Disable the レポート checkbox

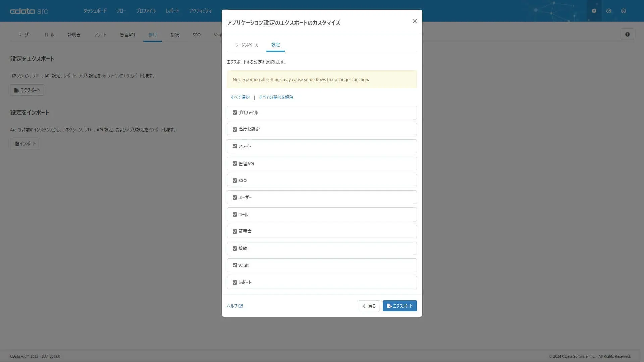235,283
